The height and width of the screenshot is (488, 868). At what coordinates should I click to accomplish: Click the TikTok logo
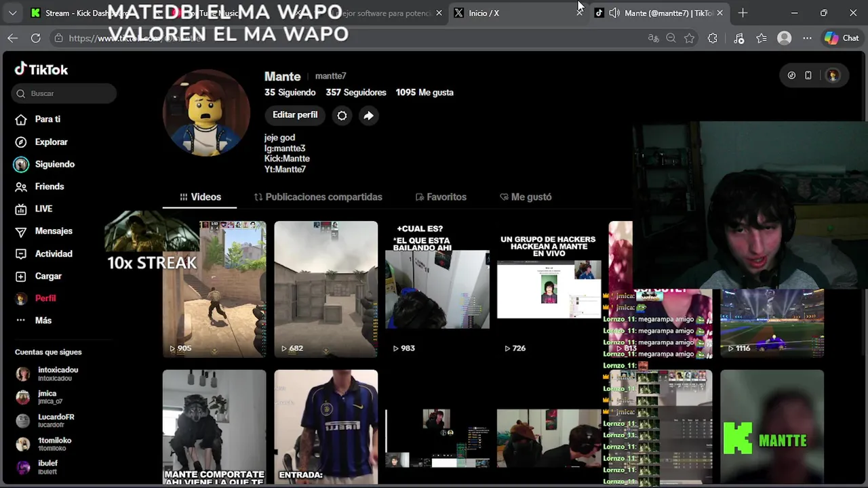[41, 69]
